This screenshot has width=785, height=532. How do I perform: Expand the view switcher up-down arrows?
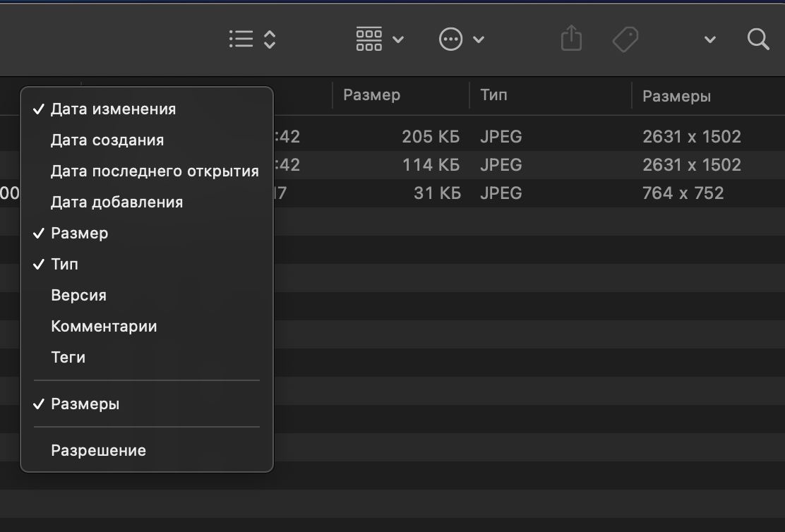coord(269,39)
